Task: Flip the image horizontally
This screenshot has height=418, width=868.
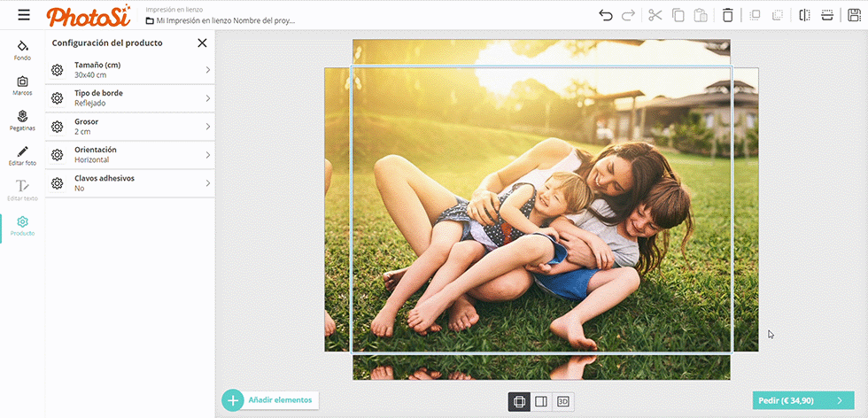Action: coord(805,15)
